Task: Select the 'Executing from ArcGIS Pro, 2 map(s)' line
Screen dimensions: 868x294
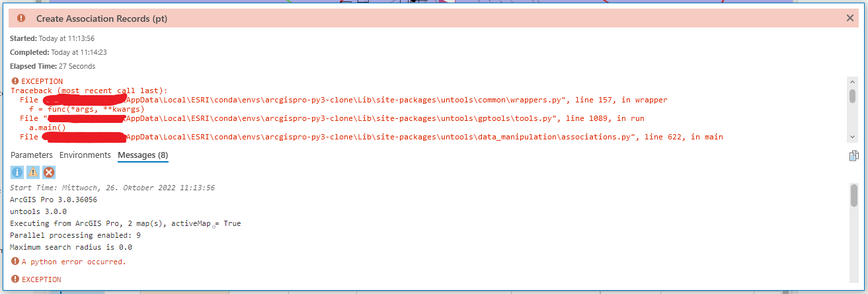Action: click(126, 223)
